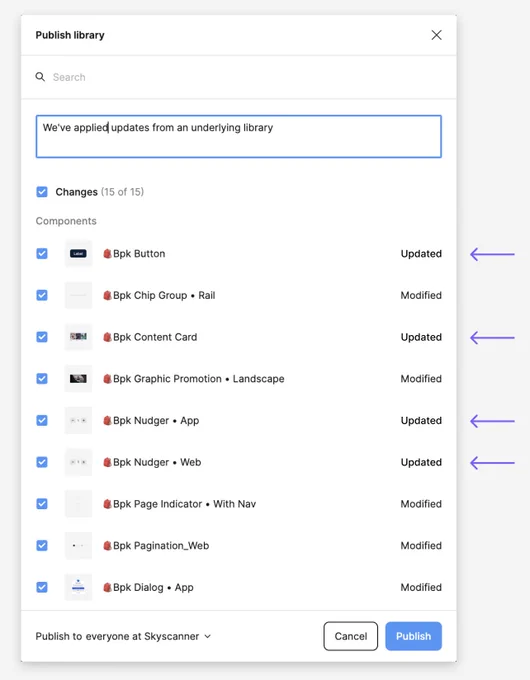
Task: Click the Publish button
Action: [413, 636]
